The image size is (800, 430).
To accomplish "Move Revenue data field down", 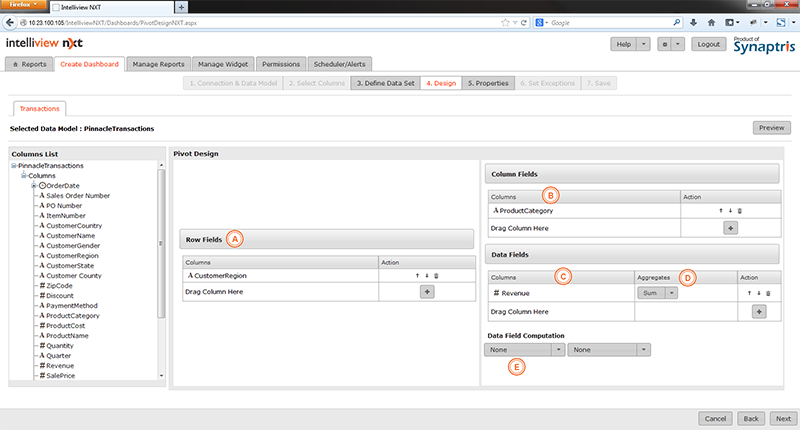I will [759, 293].
